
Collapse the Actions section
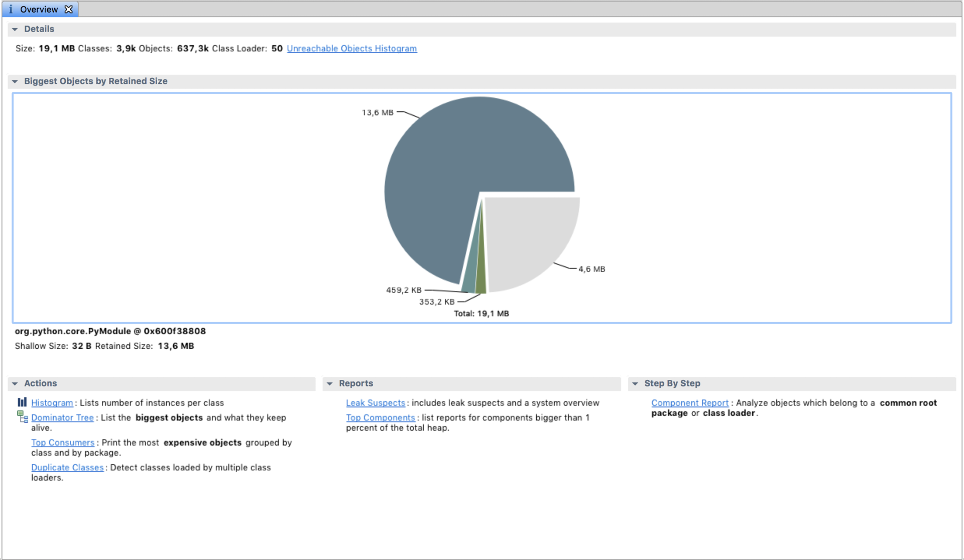tap(15, 383)
